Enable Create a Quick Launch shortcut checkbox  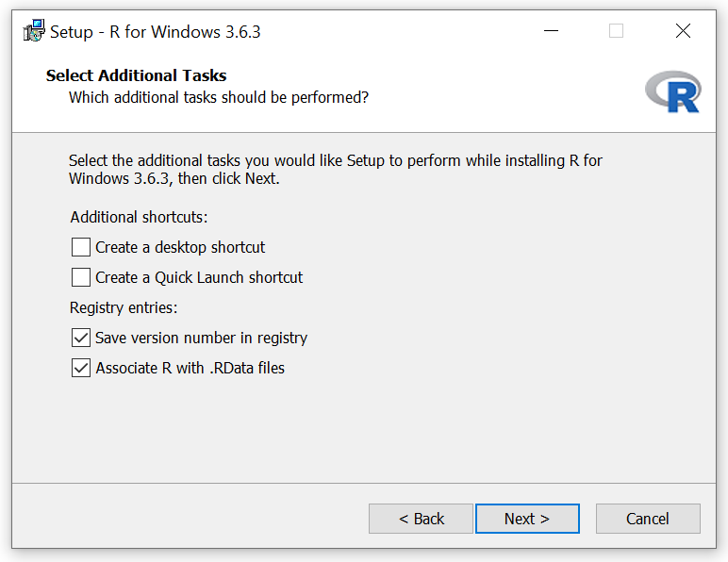[x=81, y=277]
